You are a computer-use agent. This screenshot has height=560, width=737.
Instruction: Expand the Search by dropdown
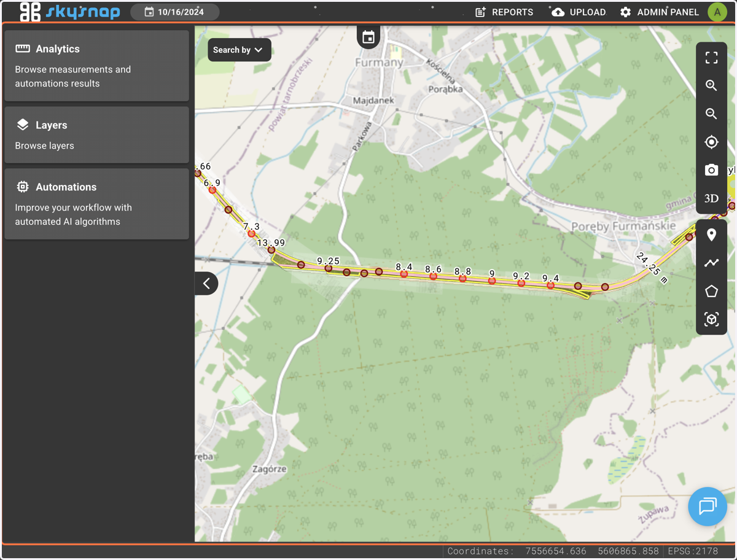[x=239, y=50]
